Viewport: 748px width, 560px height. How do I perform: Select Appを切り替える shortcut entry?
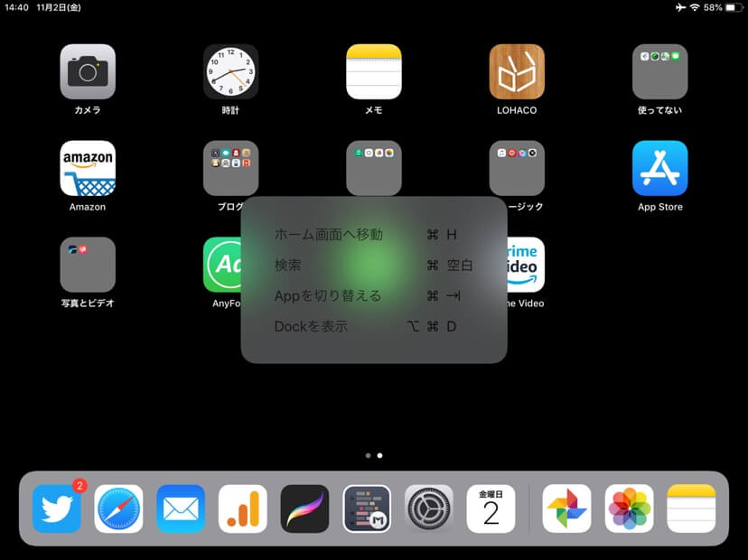point(374,295)
